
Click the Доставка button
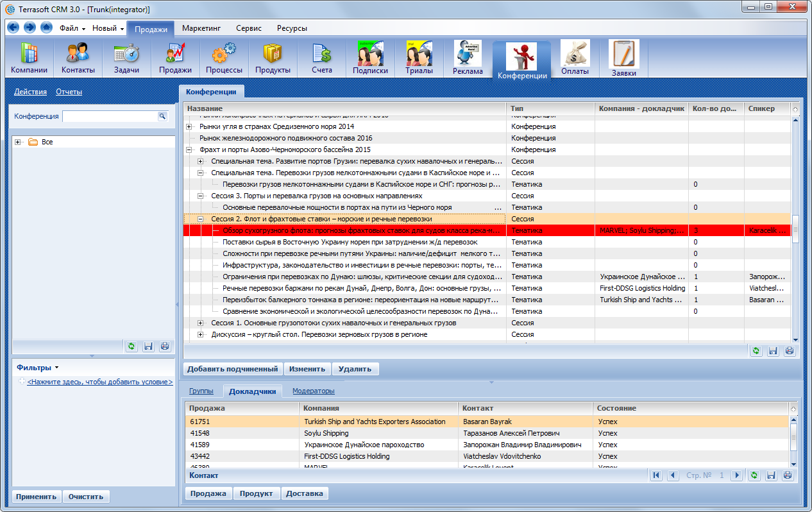click(x=305, y=493)
